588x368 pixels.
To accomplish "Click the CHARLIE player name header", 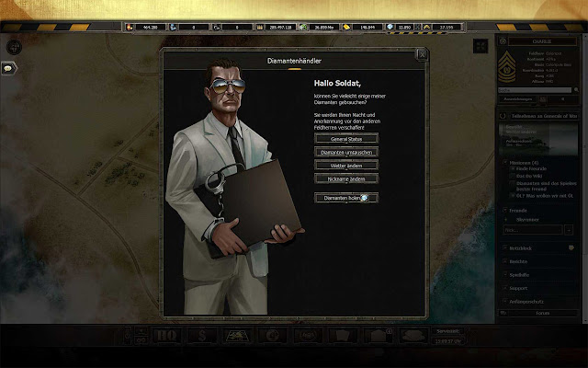I will 542,41.
